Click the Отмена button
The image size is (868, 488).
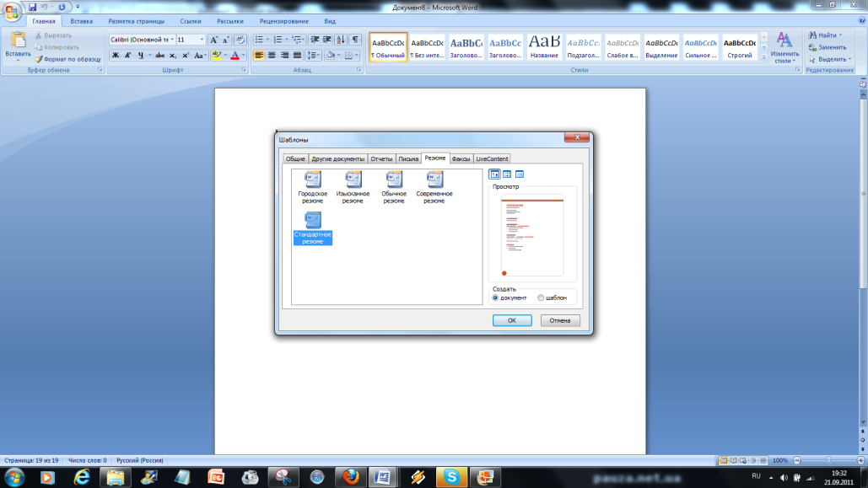tap(560, 320)
